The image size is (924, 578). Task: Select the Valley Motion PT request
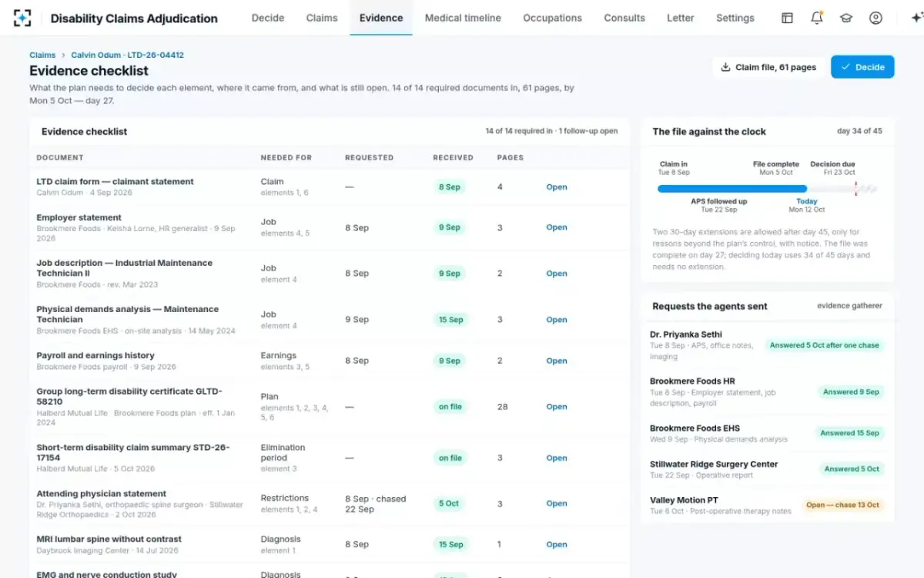767,506
